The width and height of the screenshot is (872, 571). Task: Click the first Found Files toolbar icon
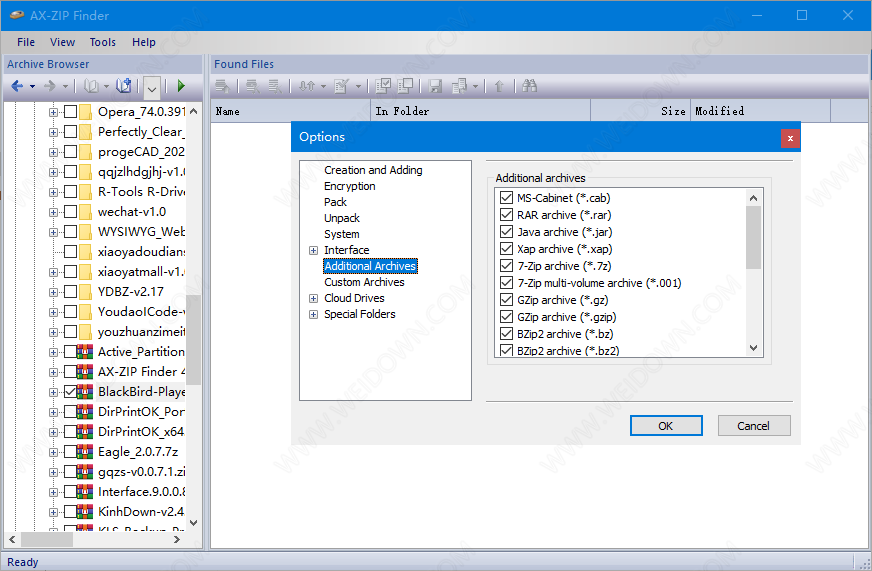[x=222, y=86]
